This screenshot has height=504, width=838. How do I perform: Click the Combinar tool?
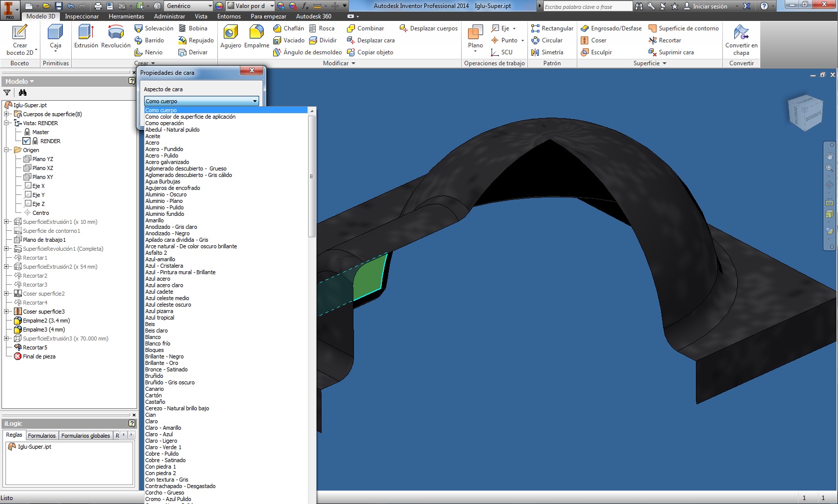click(365, 28)
